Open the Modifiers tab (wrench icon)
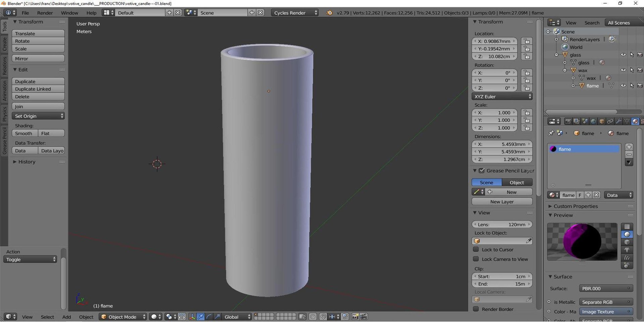 click(x=619, y=121)
